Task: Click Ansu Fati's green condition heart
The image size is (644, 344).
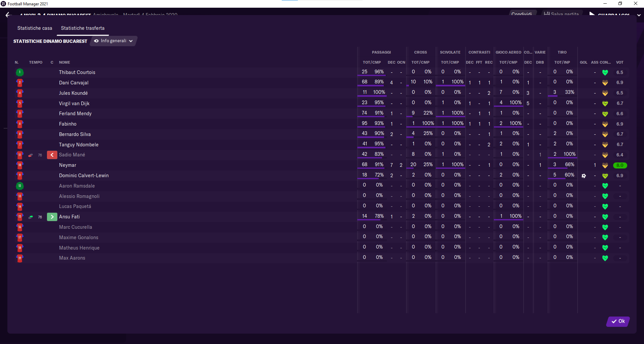Action: (x=605, y=217)
